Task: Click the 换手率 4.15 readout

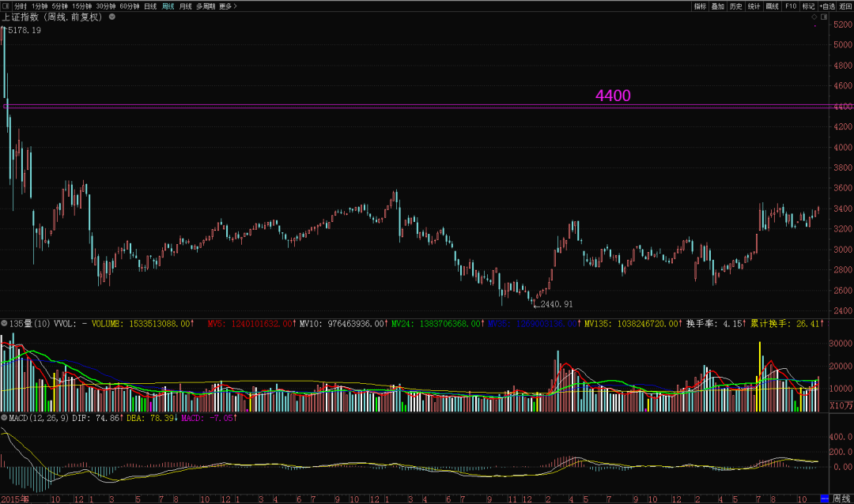Action: coord(716,323)
